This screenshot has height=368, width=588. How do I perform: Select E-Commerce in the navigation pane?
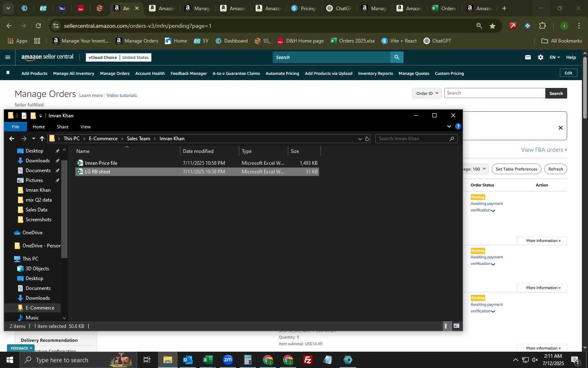40,308
